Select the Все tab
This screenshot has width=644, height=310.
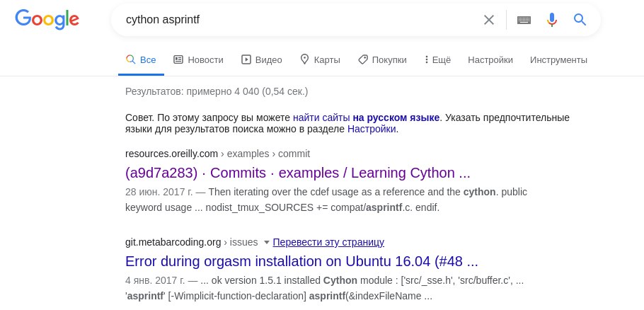click(x=141, y=60)
